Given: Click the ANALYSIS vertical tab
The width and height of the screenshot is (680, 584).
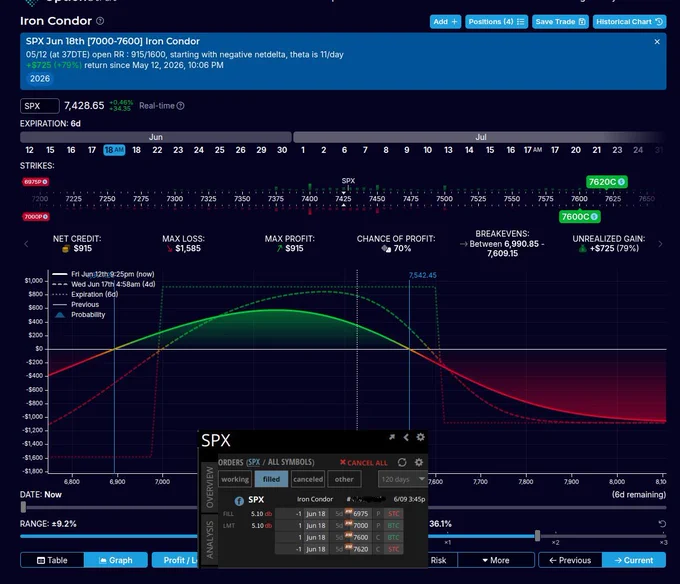Looking at the screenshot, I should 209,540.
